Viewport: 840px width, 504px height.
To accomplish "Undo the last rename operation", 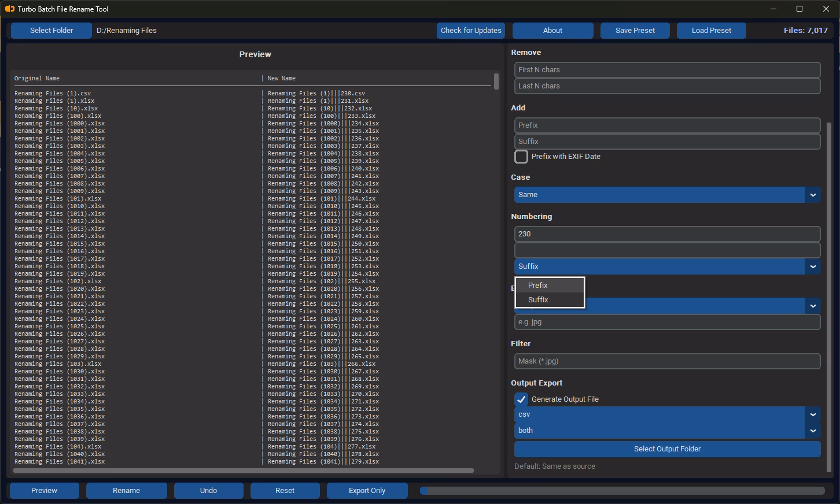I will (209, 491).
